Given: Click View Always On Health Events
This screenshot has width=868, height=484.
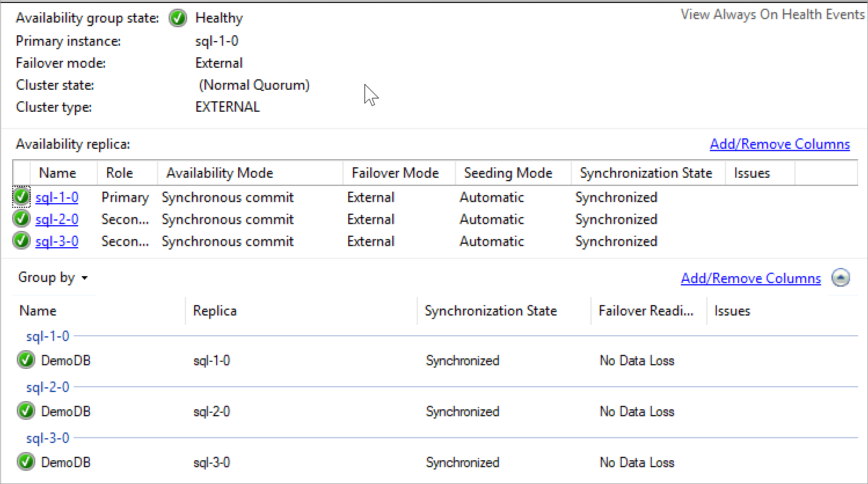Looking at the screenshot, I should (x=772, y=14).
